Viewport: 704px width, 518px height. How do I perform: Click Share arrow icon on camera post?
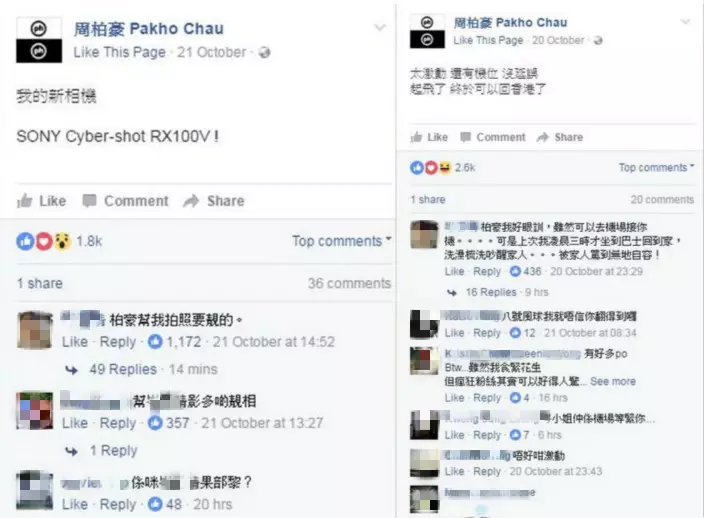coord(191,201)
